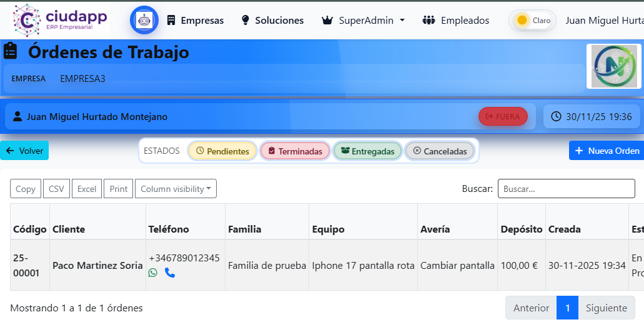Screen dimensions: 644x332
Task: Copy the table with the Copy button
Action: point(26,189)
